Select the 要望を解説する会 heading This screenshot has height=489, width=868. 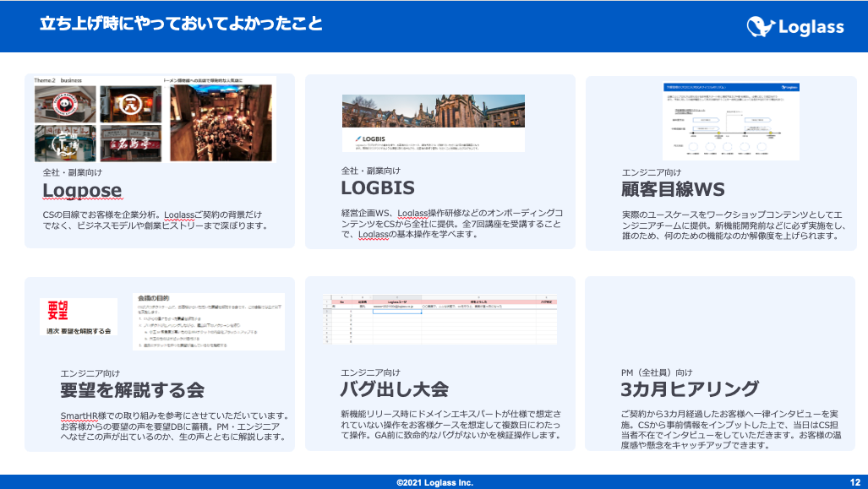click(133, 390)
